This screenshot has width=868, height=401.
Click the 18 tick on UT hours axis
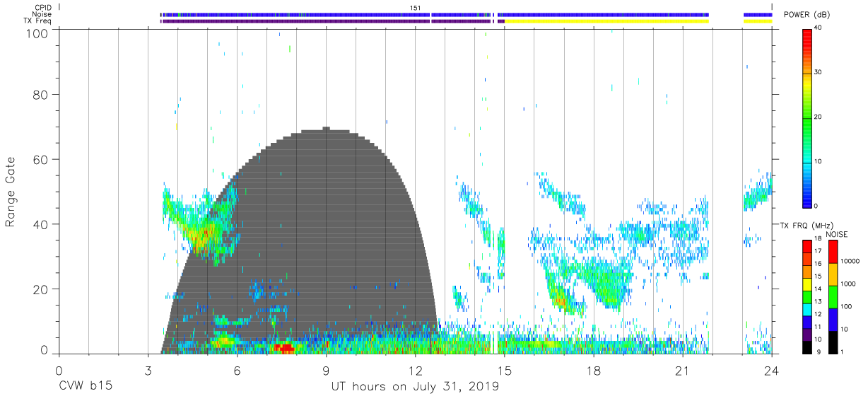tap(594, 371)
